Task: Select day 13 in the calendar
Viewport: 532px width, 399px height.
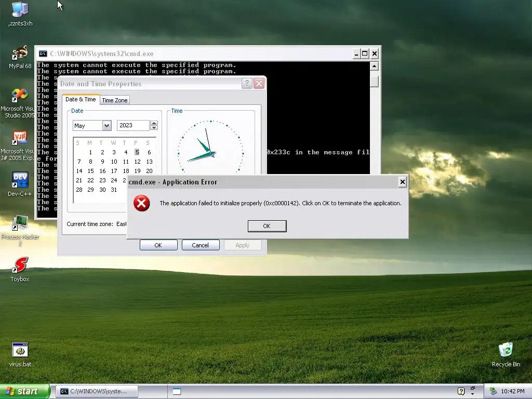Action: 149,162
